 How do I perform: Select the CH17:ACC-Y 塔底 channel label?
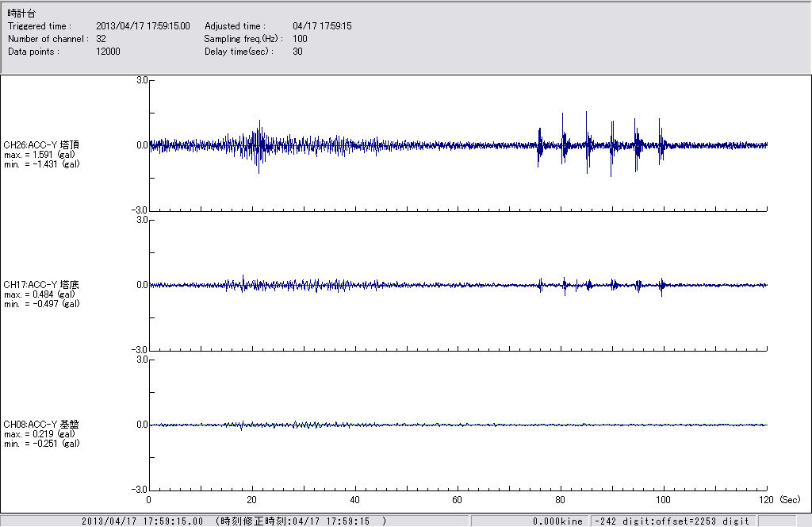(x=41, y=285)
